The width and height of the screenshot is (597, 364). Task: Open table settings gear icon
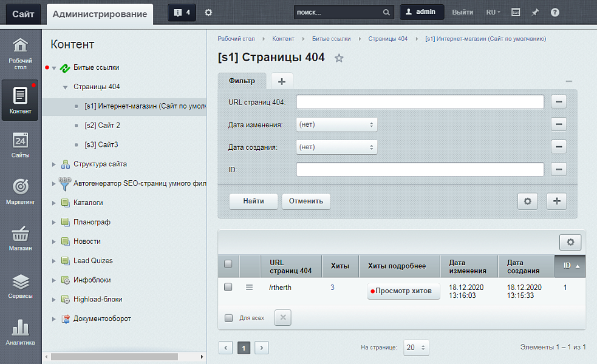(570, 242)
